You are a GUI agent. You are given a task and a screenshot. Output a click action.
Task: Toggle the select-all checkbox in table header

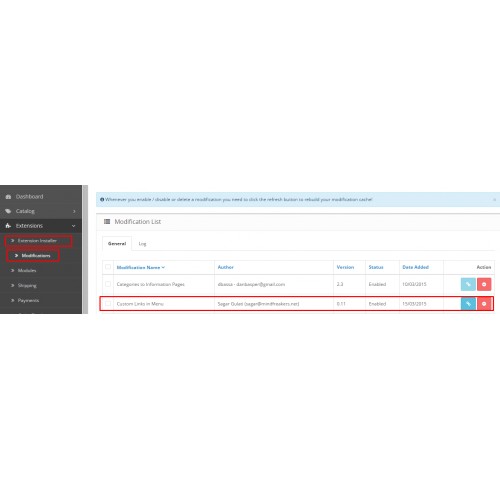(x=108, y=267)
